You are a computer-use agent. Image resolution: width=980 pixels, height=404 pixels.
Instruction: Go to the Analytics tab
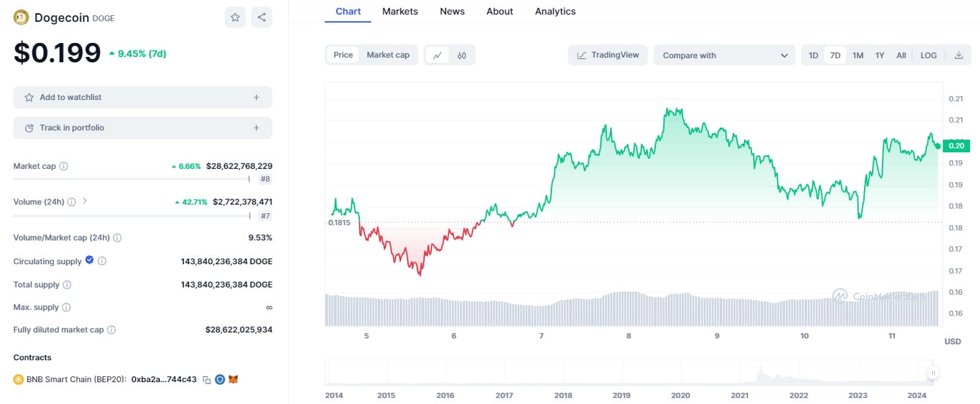[x=555, y=11]
